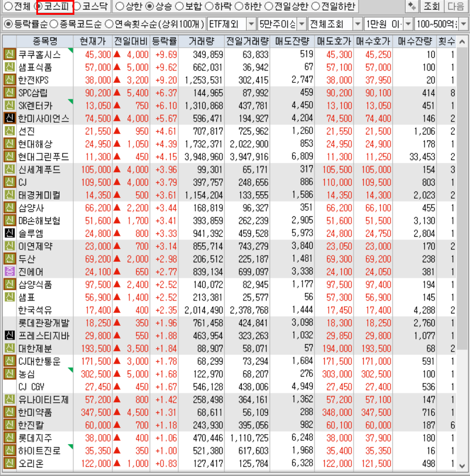470x476 pixels.
Task: Click the 신 badge icon beside 신세계푸드
Action: click(x=10, y=169)
